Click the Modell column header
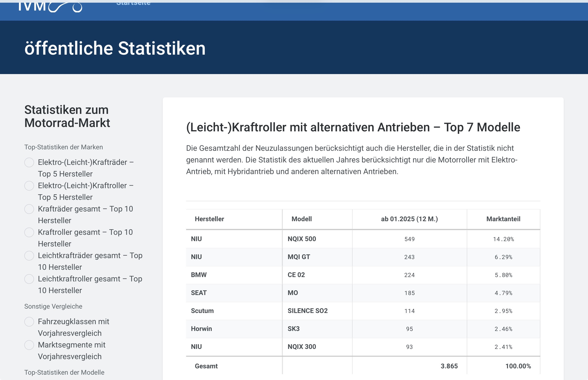 click(x=301, y=219)
